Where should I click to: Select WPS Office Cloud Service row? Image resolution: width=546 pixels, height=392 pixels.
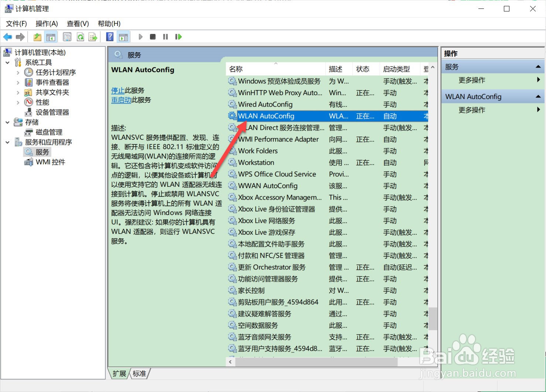[327, 174]
